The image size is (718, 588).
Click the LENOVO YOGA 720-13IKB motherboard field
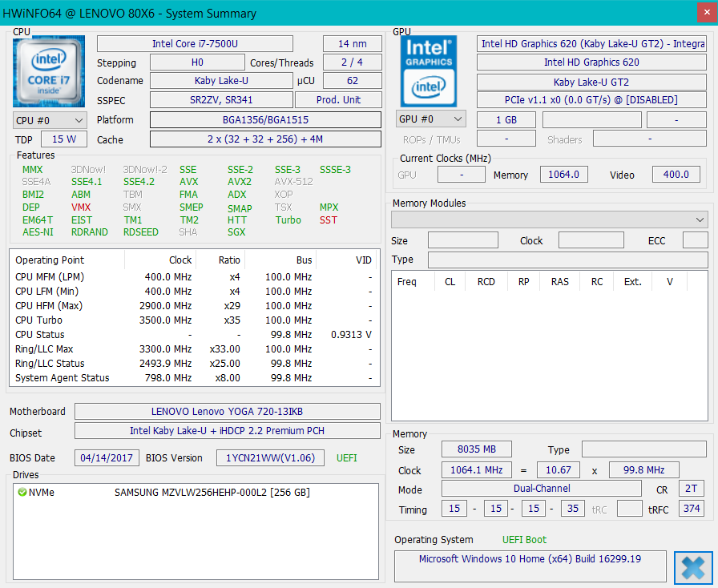(227, 412)
